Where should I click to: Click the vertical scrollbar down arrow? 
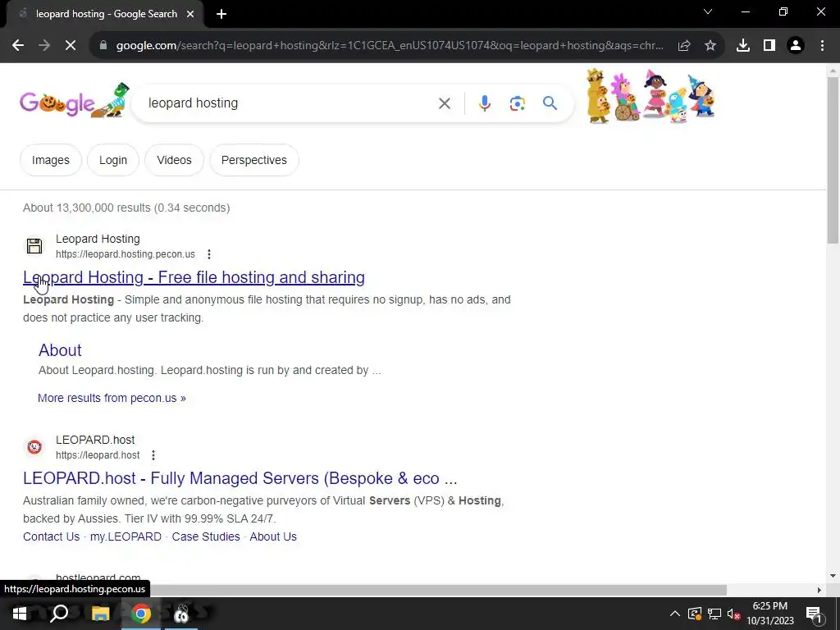(833, 577)
